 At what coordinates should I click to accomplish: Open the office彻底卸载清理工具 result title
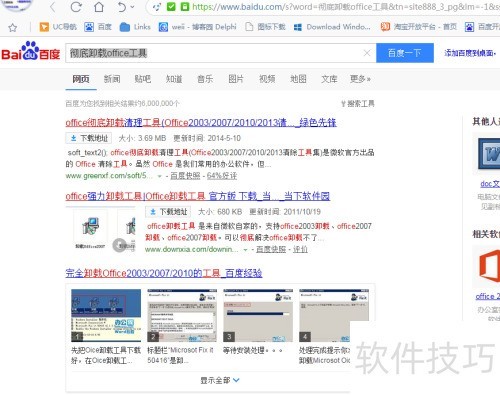tap(201, 123)
